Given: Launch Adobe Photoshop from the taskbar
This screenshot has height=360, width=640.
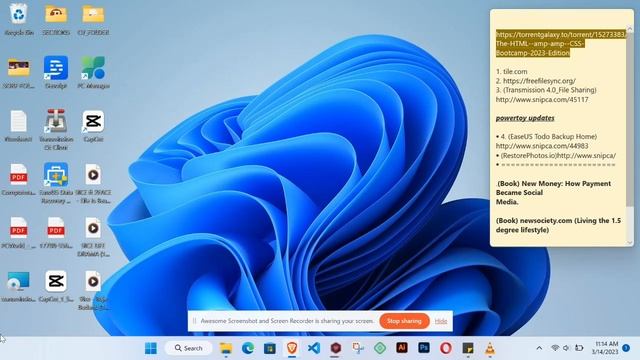Looking at the screenshot, I should tap(424, 348).
